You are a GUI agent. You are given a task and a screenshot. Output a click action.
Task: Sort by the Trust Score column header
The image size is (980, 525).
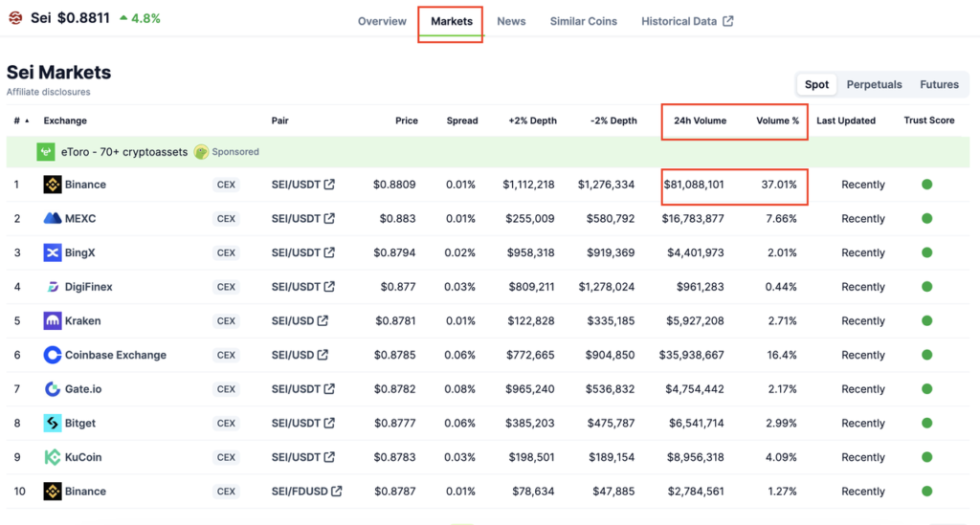click(928, 120)
